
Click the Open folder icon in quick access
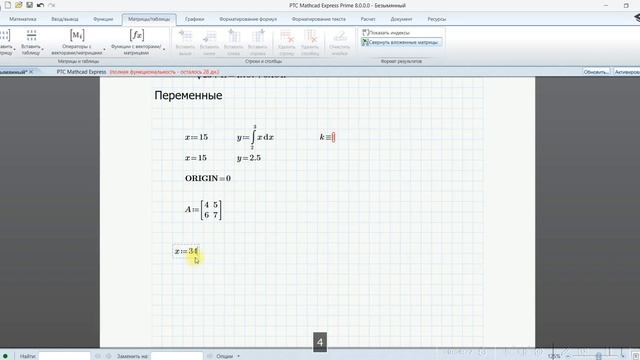click(19, 5)
